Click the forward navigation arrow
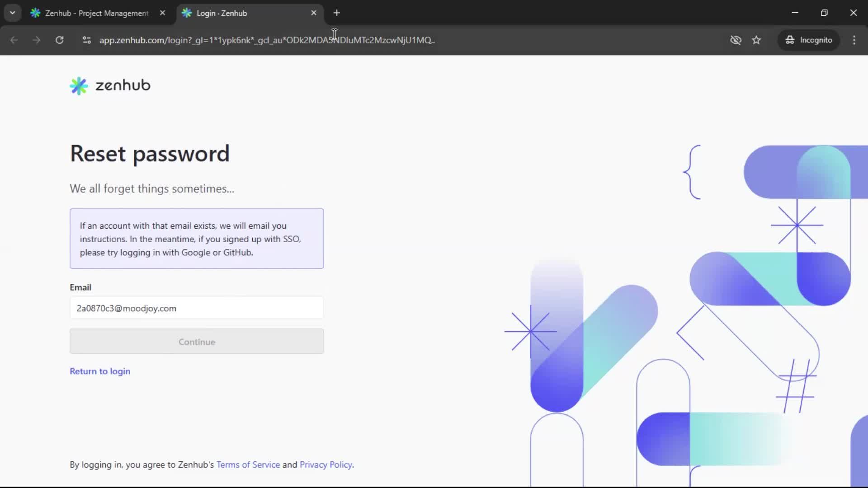The image size is (868, 488). coord(36,40)
